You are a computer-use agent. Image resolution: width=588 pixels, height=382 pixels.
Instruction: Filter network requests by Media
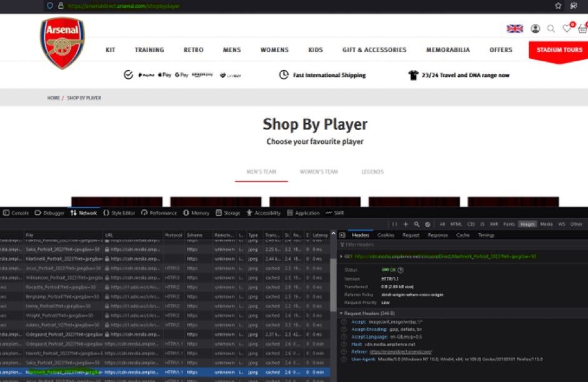click(546, 224)
